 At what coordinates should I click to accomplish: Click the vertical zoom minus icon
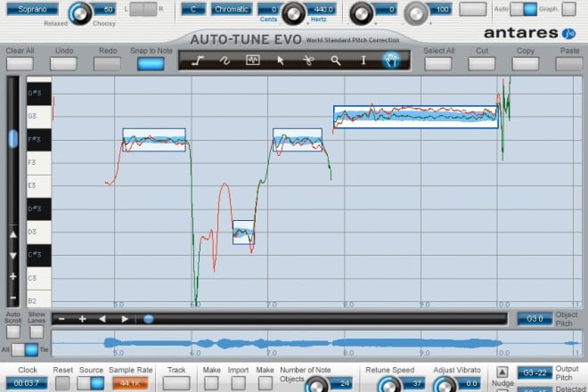pos(12,298)
